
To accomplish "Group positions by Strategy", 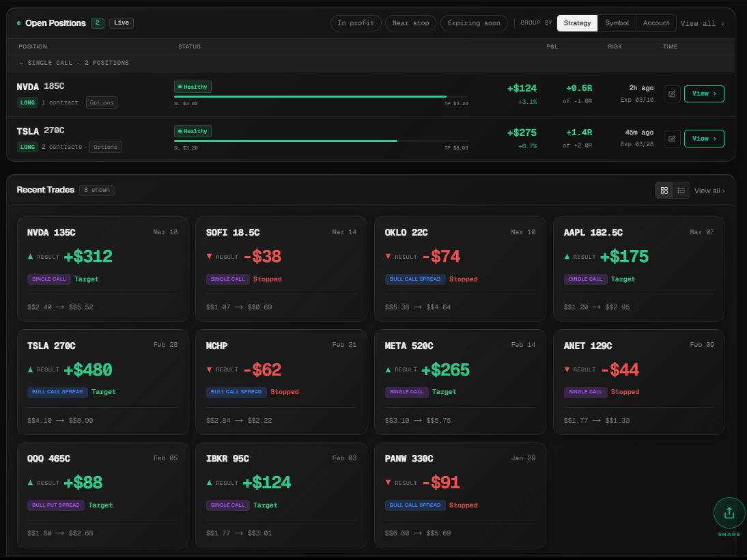I will pos(577,23).
